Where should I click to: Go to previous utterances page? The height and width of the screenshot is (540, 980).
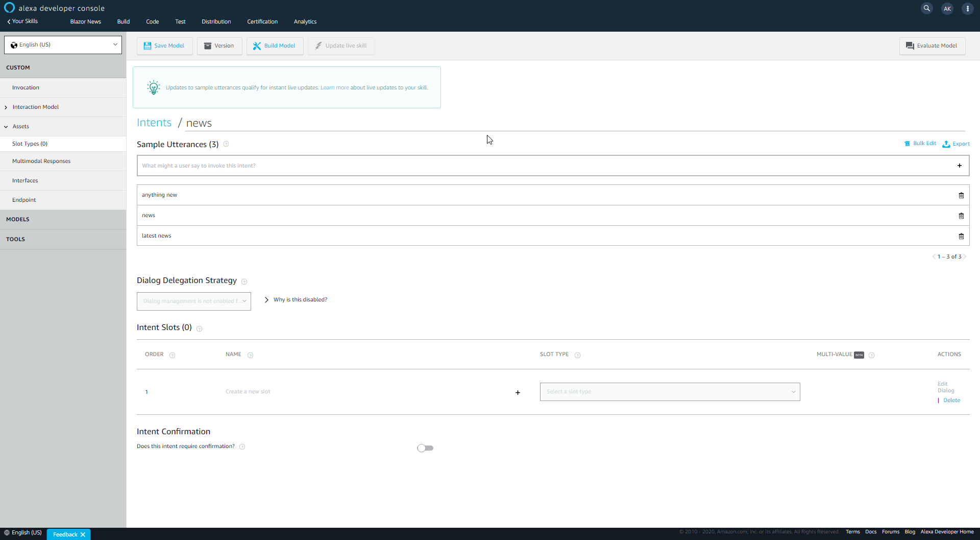934,256
